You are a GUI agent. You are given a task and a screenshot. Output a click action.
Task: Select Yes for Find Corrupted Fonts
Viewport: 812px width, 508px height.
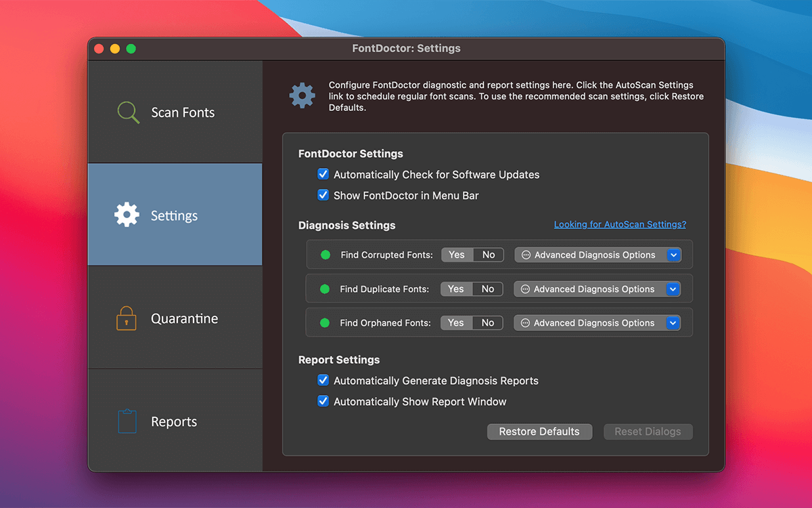457,255
